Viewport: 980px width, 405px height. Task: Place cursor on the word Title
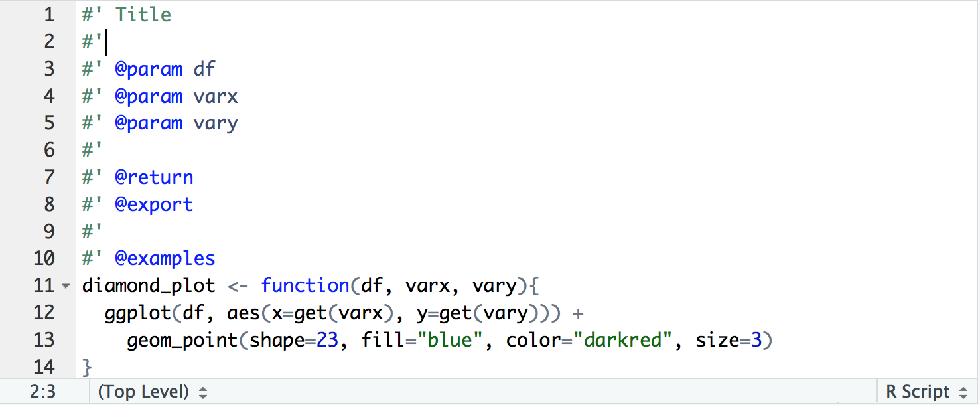143,15
